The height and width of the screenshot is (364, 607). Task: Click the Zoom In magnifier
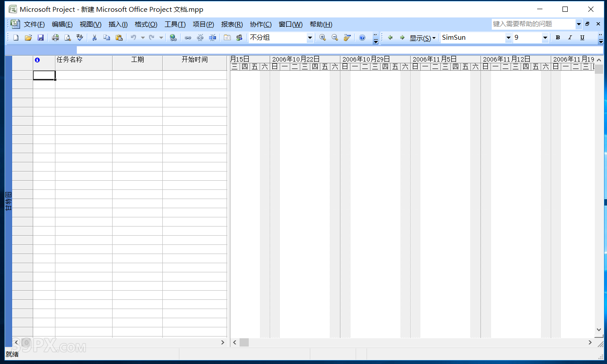click(x=322, y=38)
